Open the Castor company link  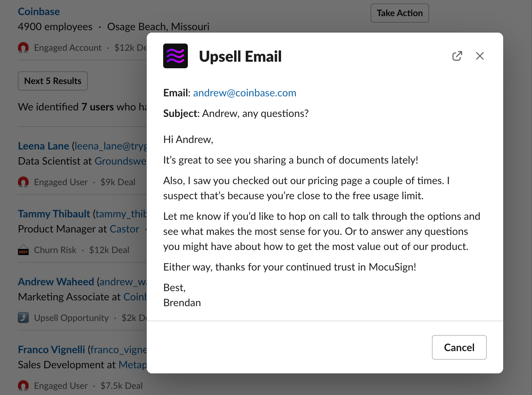[124, 229]
